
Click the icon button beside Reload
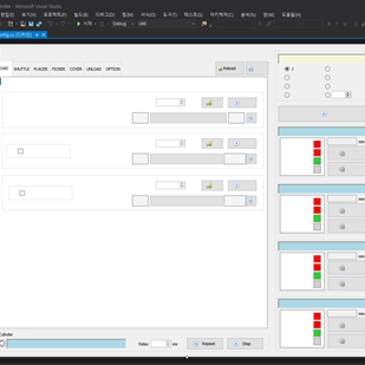[257, 69]
